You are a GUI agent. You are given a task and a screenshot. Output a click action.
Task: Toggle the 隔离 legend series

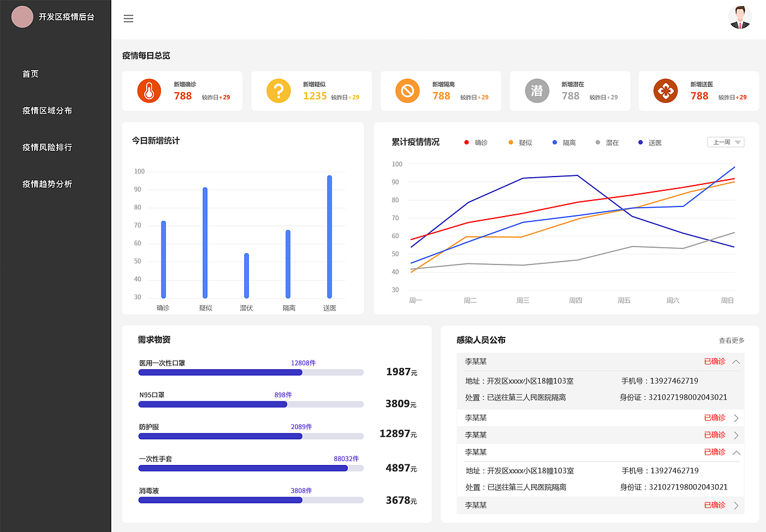[x=564, y=142]
